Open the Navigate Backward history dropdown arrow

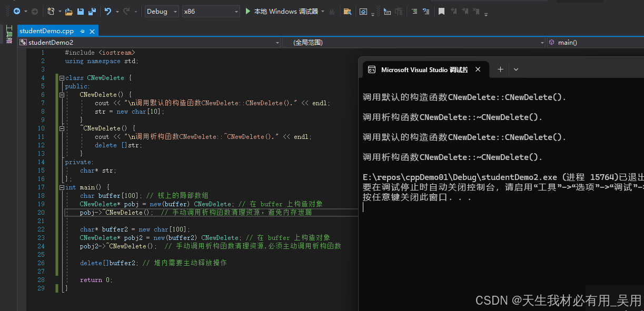(x=25, y=11)
